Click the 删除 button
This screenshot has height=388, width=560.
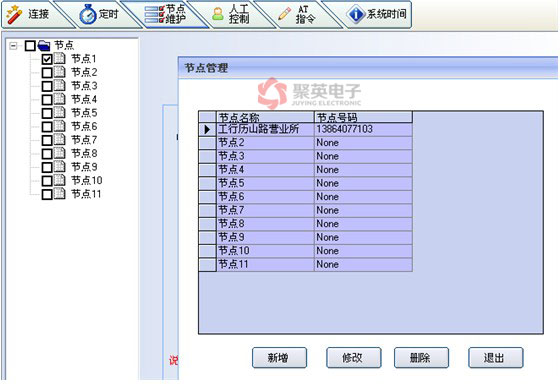pyautogui.click(x=421, y=358)
